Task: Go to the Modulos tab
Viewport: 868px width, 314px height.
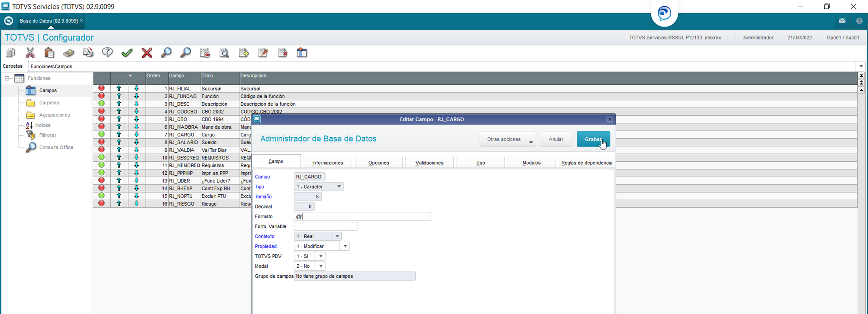Action: [x=532, y=162]
